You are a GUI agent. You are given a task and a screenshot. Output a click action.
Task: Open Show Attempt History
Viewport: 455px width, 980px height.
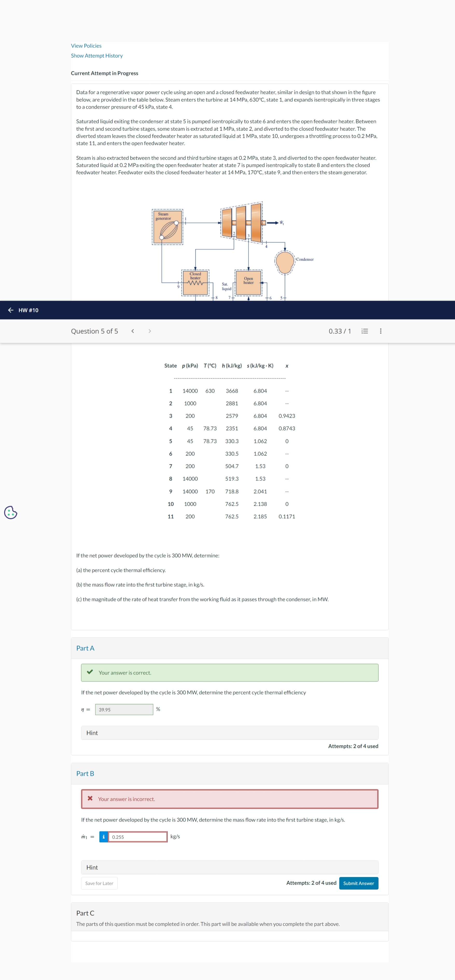point(97,55)
